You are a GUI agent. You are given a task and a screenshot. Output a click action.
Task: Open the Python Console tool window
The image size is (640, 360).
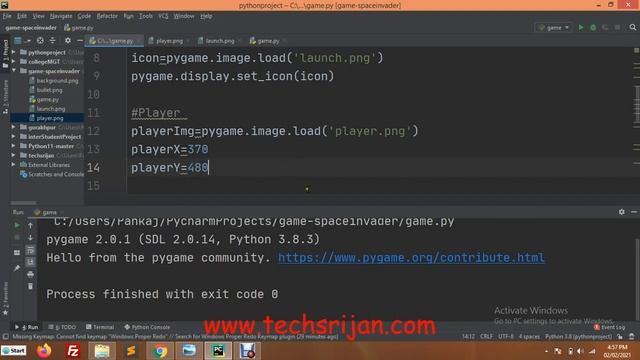point(147,327)
